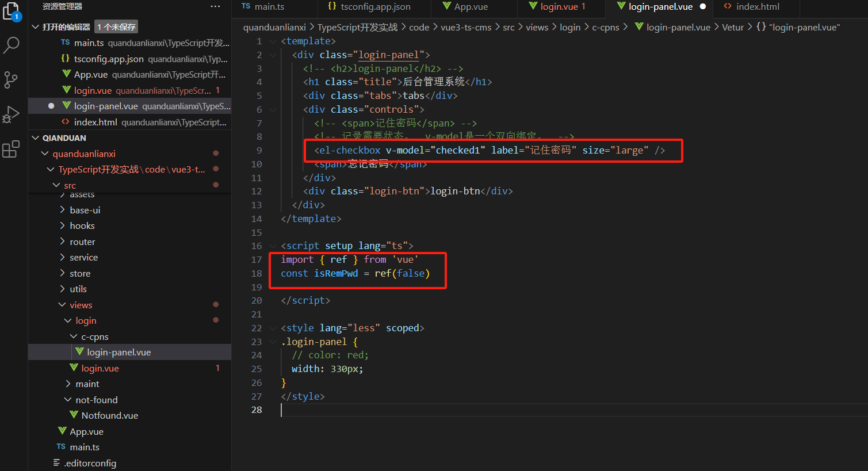Screen dimensions: 868x471
Task: Click the Vue icon on App.vue tab
Action: coord(447,6)
